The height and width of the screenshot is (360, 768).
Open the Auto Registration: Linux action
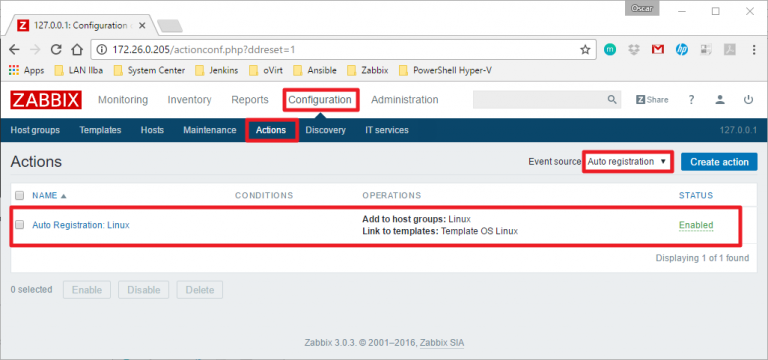[x=81, y=225]
